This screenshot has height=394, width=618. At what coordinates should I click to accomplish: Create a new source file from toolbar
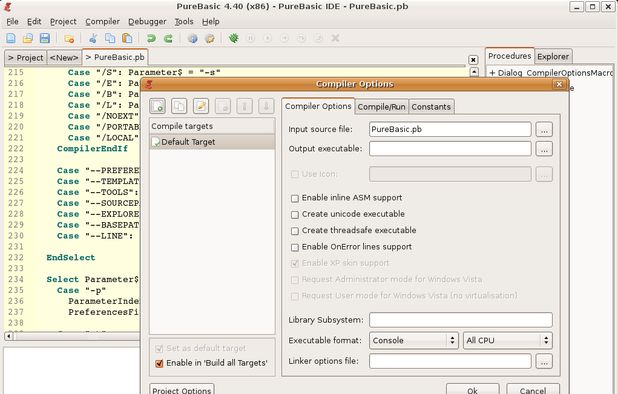(x=11, y=38)
